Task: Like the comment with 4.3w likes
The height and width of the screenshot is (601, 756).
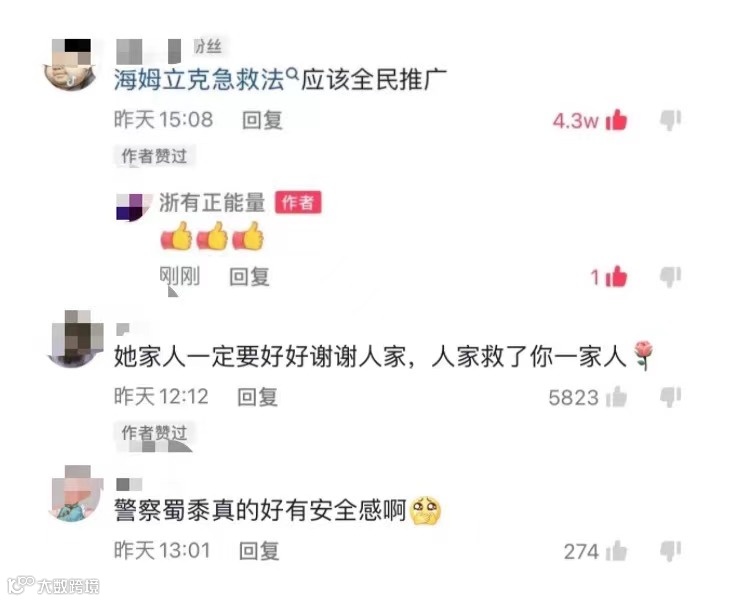Action: [616, 120]
